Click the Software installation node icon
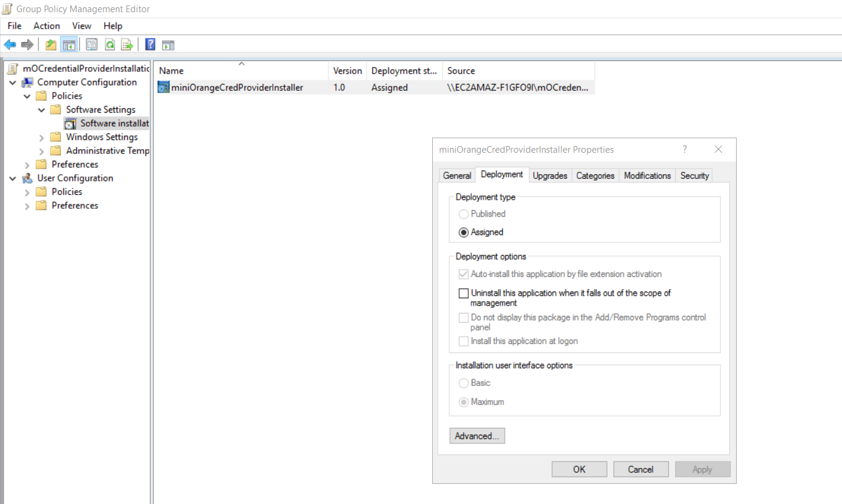The width and height of the screenshot is (842, 504). [x=71, y=124]
